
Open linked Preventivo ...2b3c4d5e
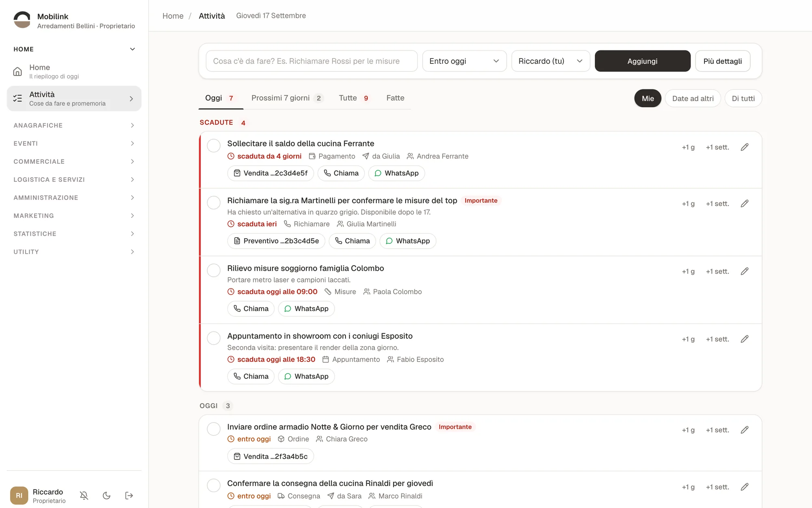coord(276,241)
